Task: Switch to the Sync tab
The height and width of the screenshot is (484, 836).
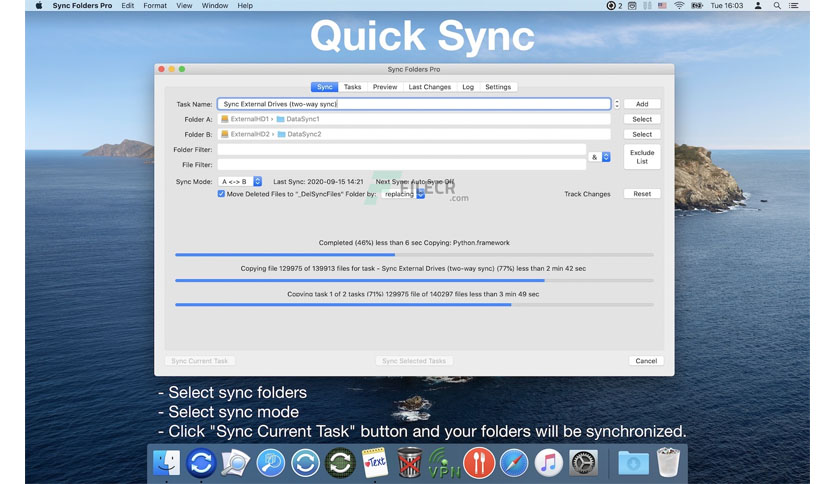Action: 324,87
